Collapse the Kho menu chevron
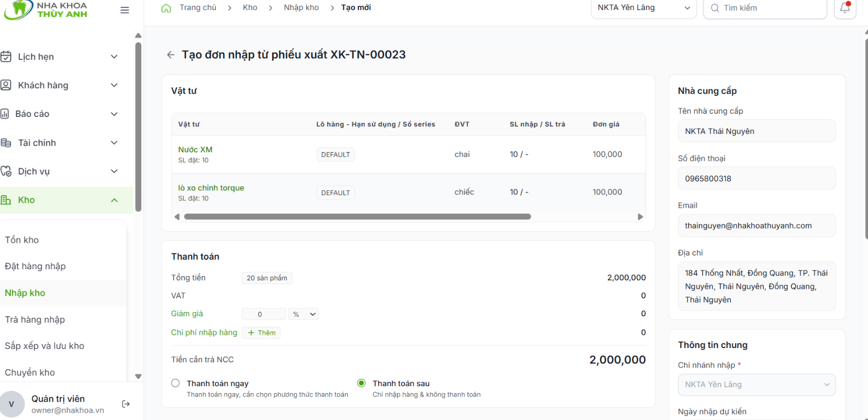 click(114, 200)
